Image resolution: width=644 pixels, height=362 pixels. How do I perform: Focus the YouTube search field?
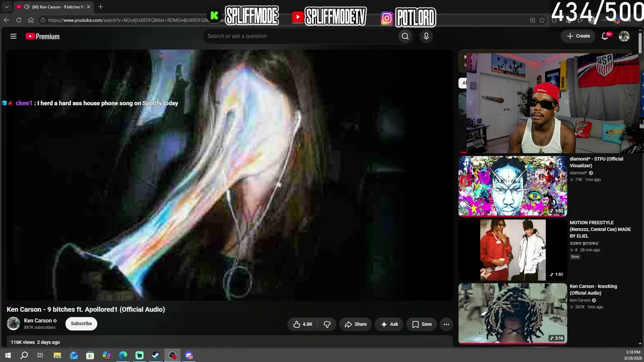click(x=300, y=36)
